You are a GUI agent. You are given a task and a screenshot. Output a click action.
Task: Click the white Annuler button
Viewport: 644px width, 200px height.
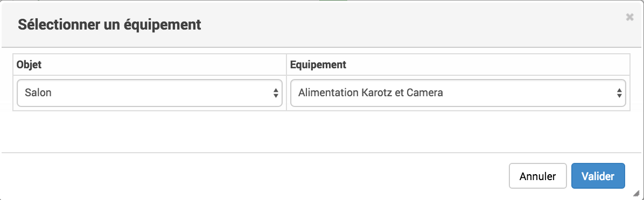[x=537, y=176]
